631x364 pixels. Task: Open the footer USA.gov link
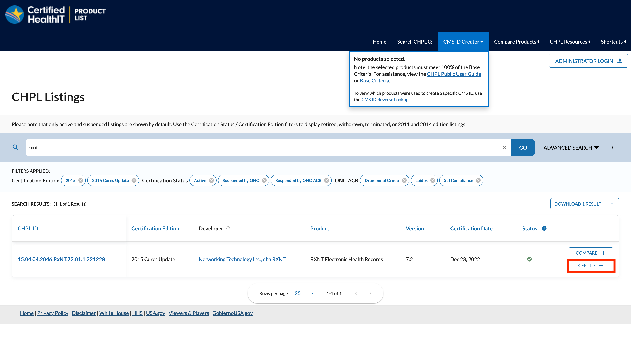(x=155, y=313)
